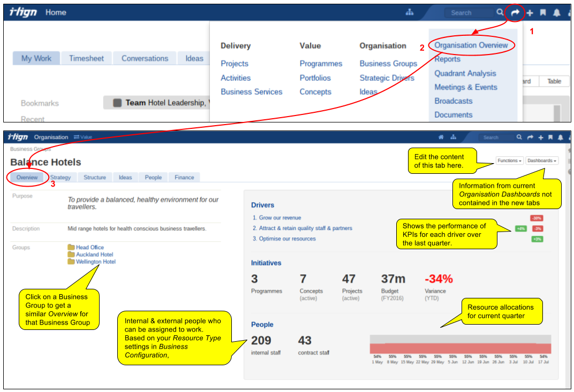Open the Finance tab

[184, 178]
